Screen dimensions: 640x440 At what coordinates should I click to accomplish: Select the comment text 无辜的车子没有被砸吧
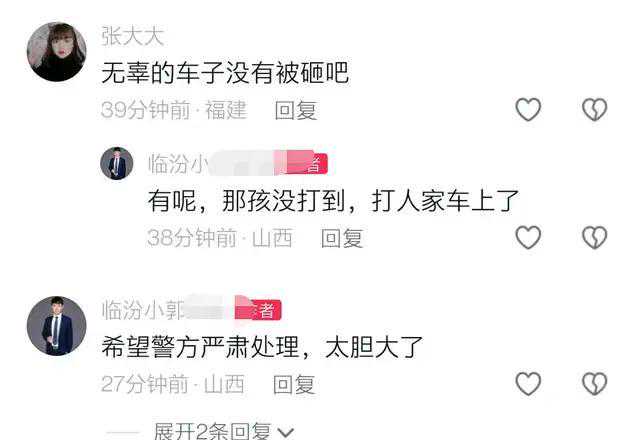coord(225,73)
